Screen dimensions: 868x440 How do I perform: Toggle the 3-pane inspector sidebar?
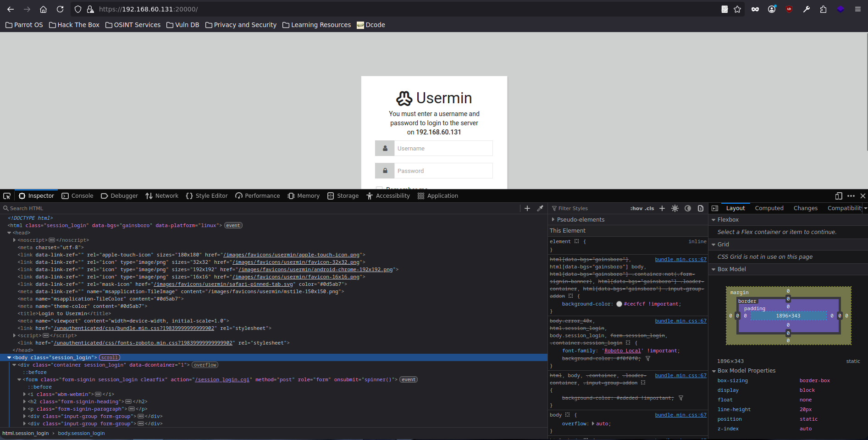click(715, 208)
